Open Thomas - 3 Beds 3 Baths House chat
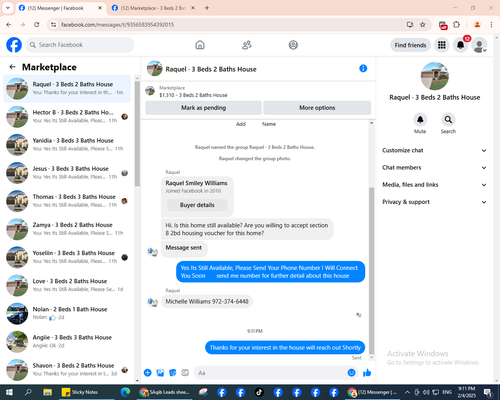 67,201
